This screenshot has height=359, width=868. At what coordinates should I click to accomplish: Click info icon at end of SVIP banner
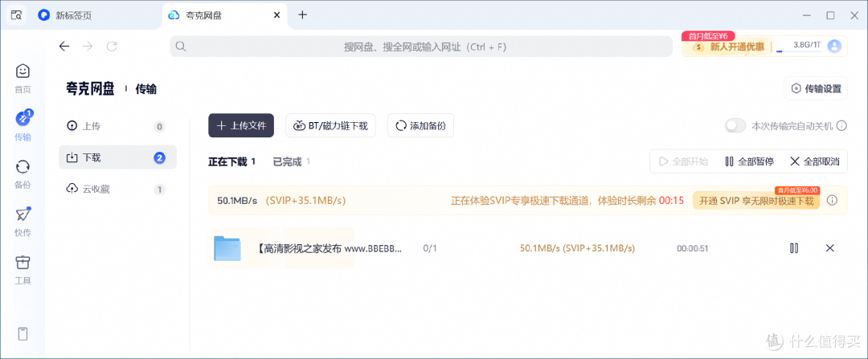click(x=832, y=200)
